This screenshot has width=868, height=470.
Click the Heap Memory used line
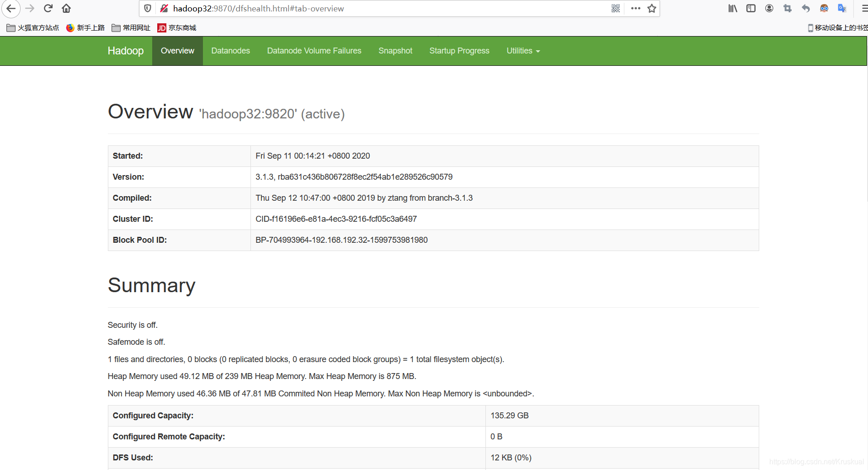pos(262,376)
